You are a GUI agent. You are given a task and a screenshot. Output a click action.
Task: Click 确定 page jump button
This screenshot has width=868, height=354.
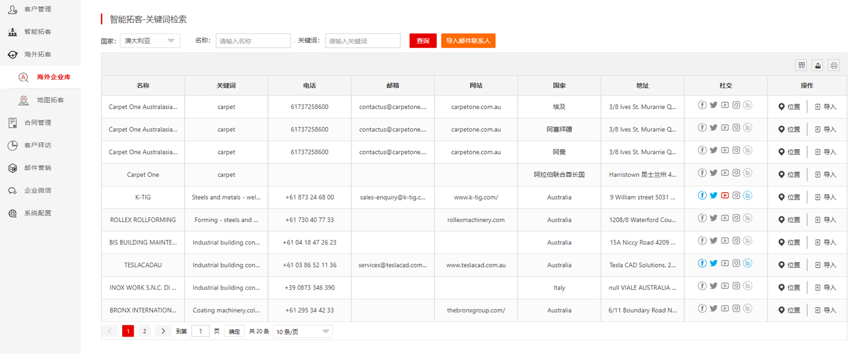[x=234, y=332]
